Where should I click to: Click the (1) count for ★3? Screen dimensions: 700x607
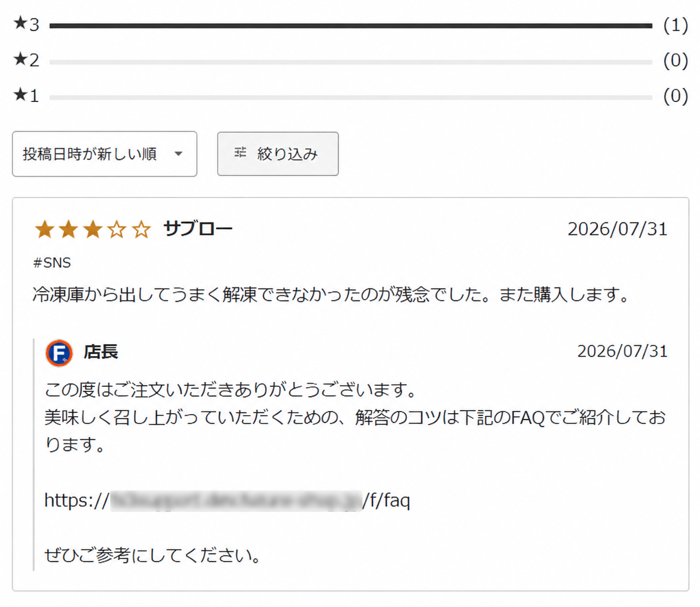click(676, 25)
